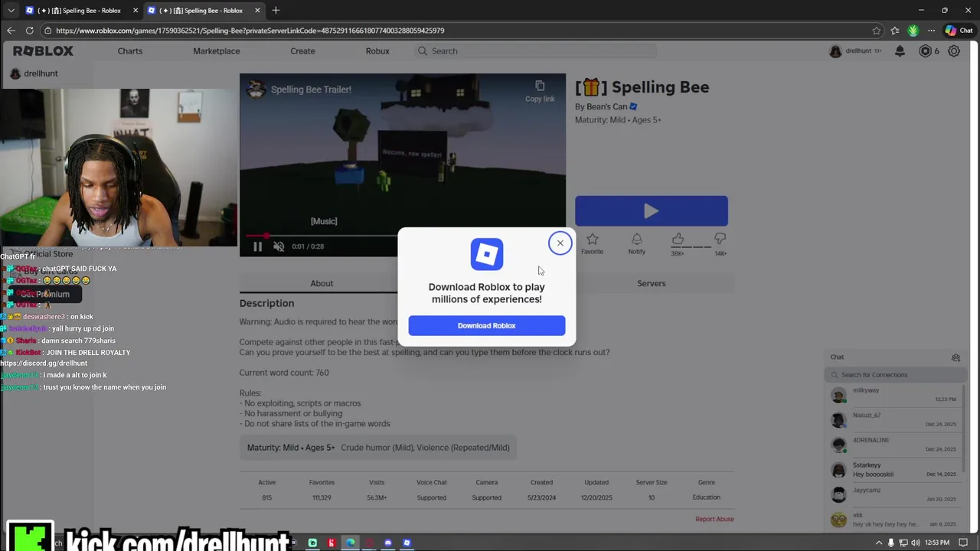Click the Search for Connections field
This screenshot has width=980, height=551.
(x=896, y=375)
